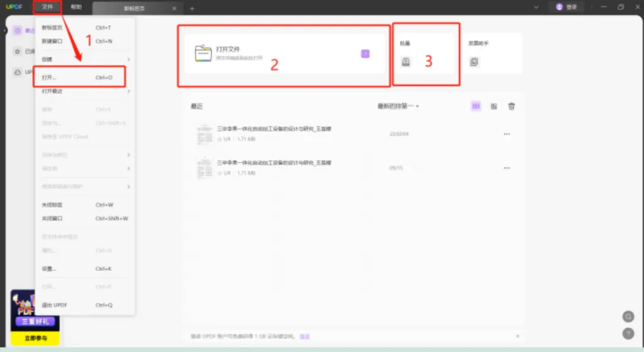Click the save entry with Ctrl+S

click(x=84, y=110)
